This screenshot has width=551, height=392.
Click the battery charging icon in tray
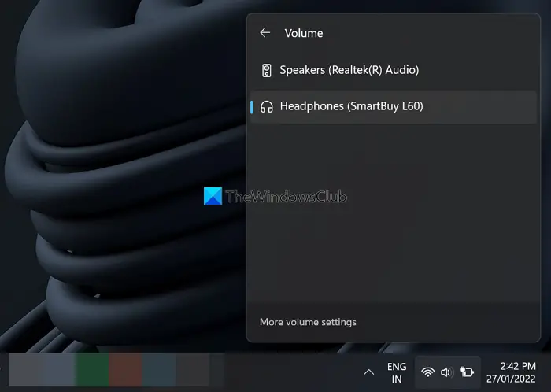coord(467,372)
